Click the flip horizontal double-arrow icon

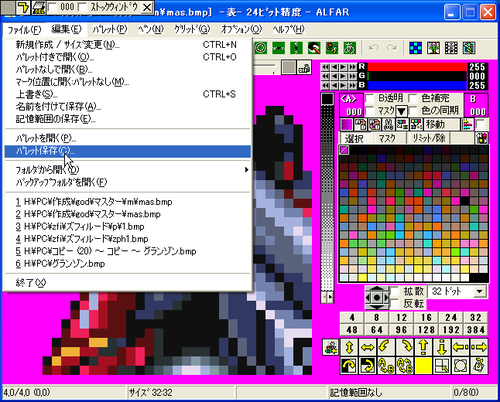tap(368, 347)
